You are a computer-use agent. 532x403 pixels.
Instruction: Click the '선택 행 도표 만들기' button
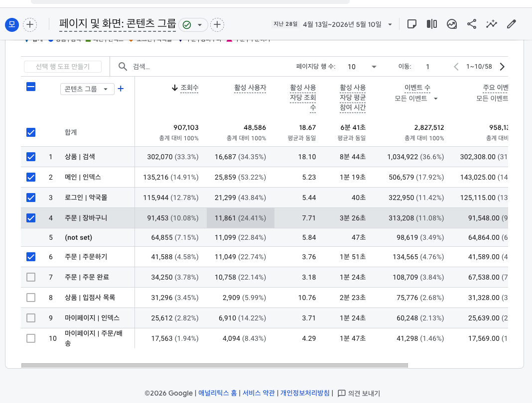(63, 67)
